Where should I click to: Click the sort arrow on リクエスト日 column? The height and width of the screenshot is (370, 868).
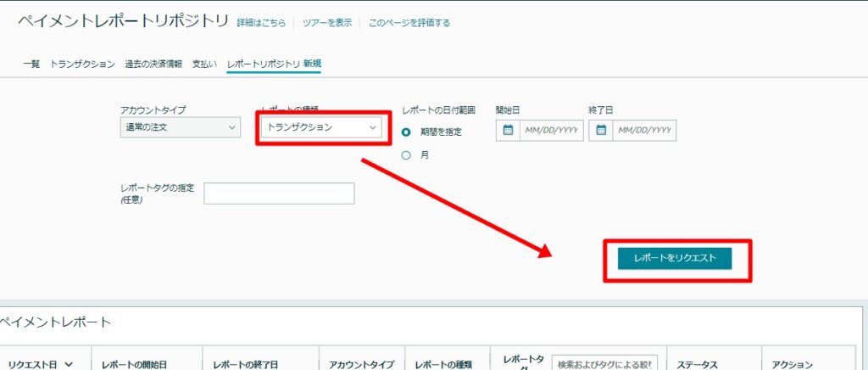pyautogui.click(x=69, y=364)
